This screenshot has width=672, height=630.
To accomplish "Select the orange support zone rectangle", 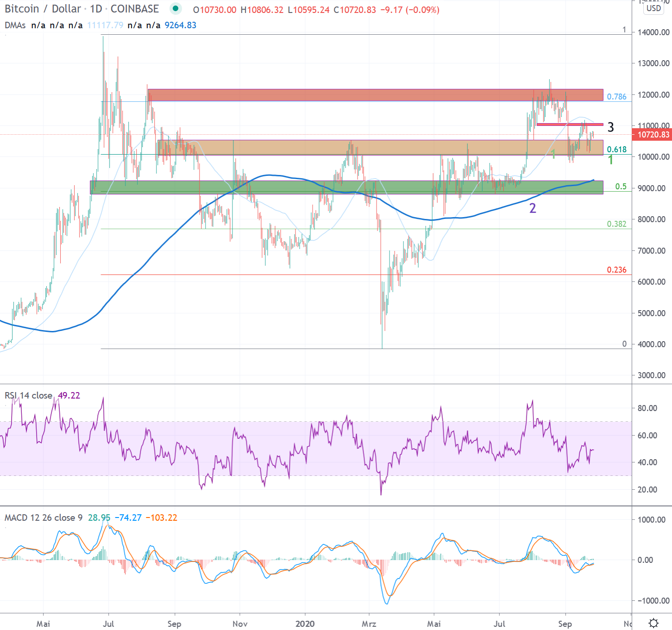I will coord(380,147).
